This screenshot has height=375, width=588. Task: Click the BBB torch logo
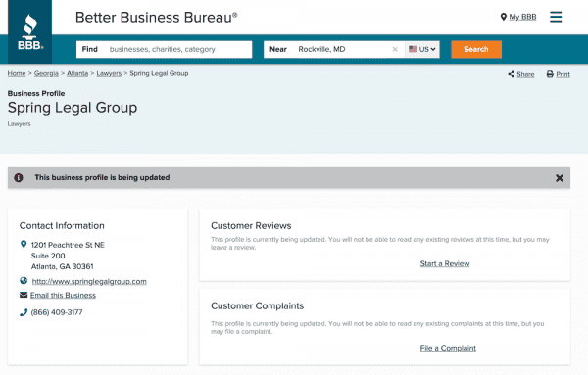point(30,32)
